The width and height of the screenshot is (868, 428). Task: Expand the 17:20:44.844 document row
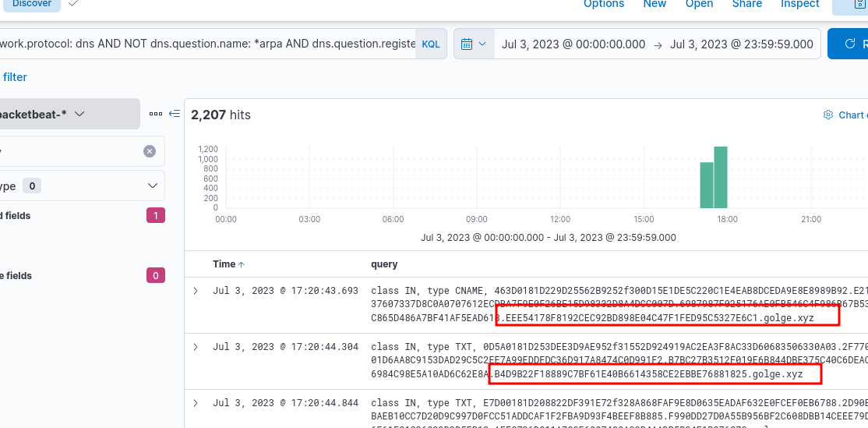pos(196,403)
